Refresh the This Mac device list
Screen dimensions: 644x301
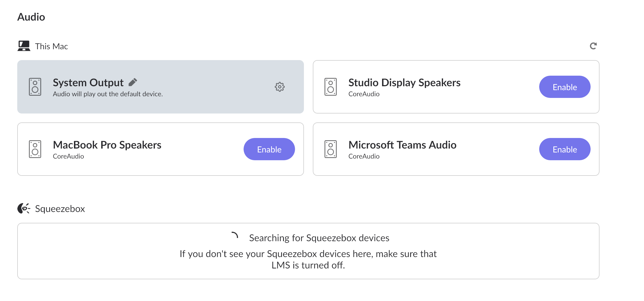pyautogui.click(x=593, y=46)
